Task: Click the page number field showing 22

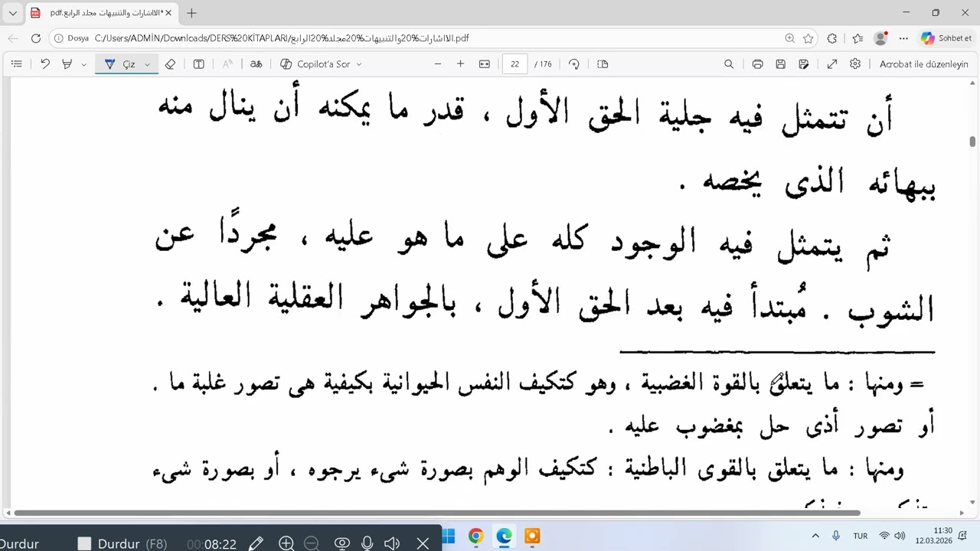Action: coord(514,64)
